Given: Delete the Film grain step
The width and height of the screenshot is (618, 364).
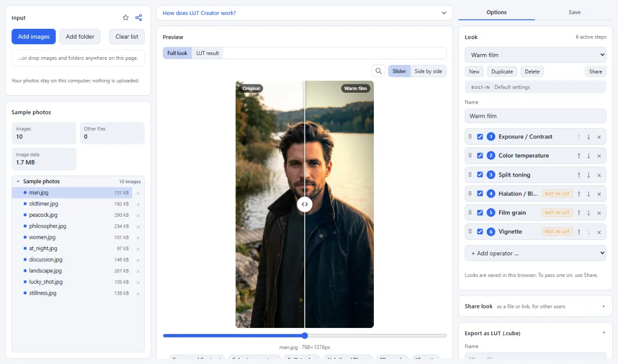Looking at the screenshot, I should (x=599, y=213).
